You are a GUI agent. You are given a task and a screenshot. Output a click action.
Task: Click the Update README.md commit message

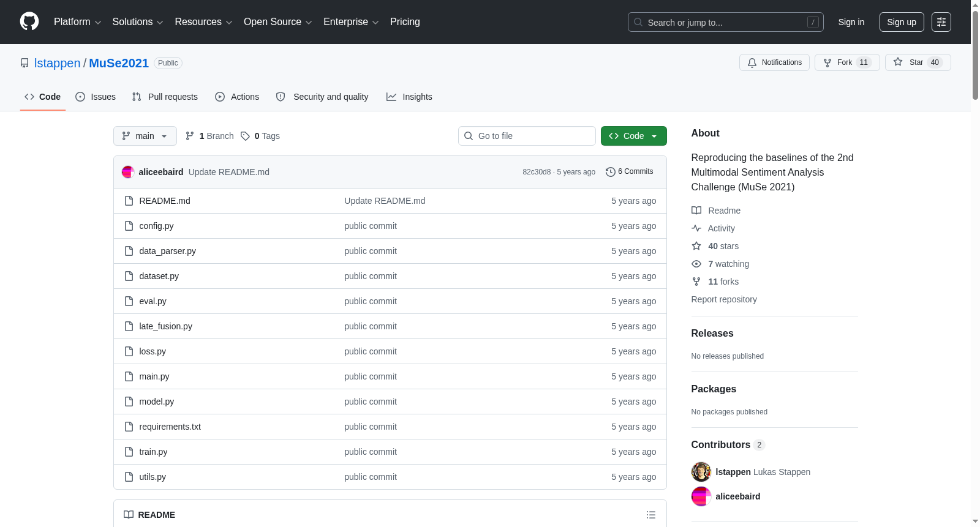(229, 172)
